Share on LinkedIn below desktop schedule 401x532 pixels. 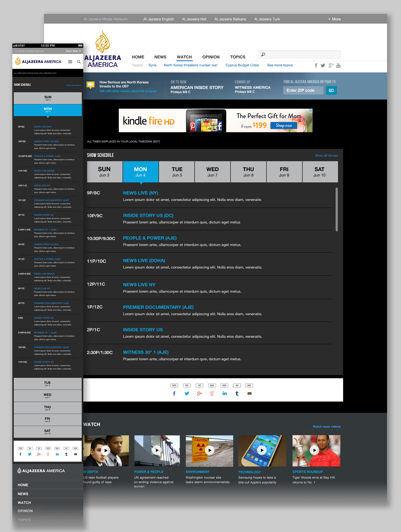(x=224, y=393)
